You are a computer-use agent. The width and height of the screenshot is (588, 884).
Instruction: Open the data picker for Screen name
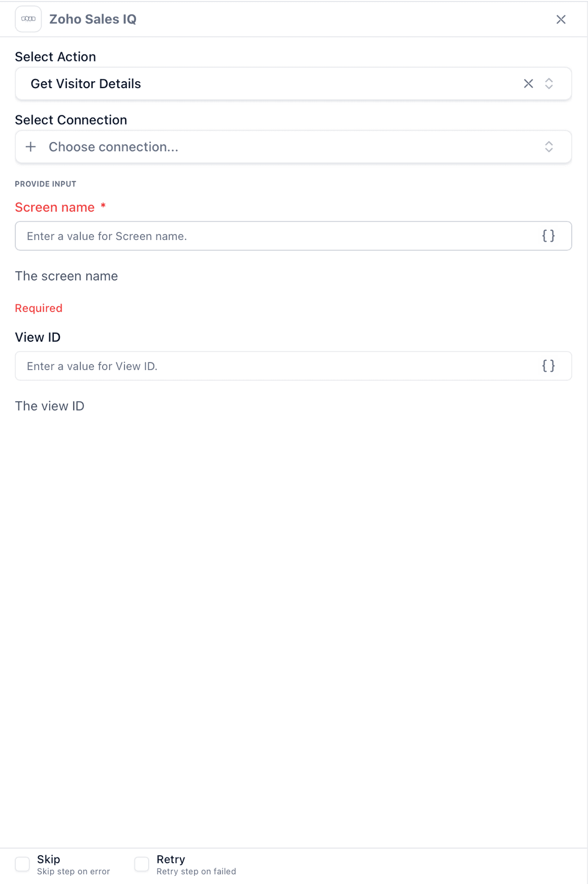[x=549, y=236]
